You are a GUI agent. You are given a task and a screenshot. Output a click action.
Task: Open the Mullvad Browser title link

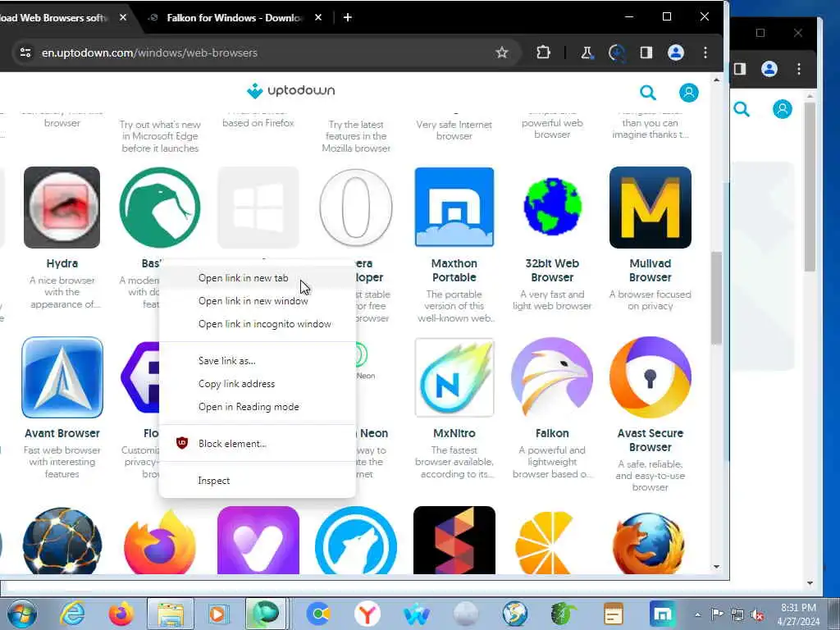tap(651, 271)
